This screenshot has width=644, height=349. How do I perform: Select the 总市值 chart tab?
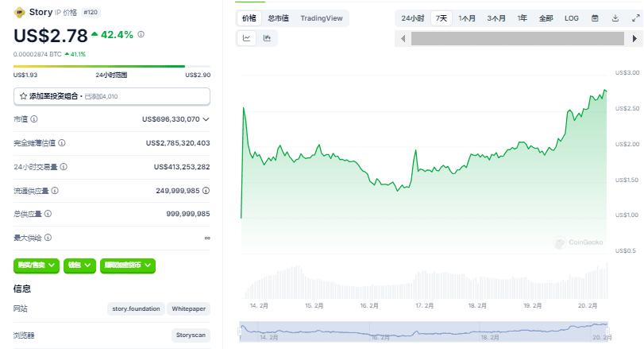(279, 18)
